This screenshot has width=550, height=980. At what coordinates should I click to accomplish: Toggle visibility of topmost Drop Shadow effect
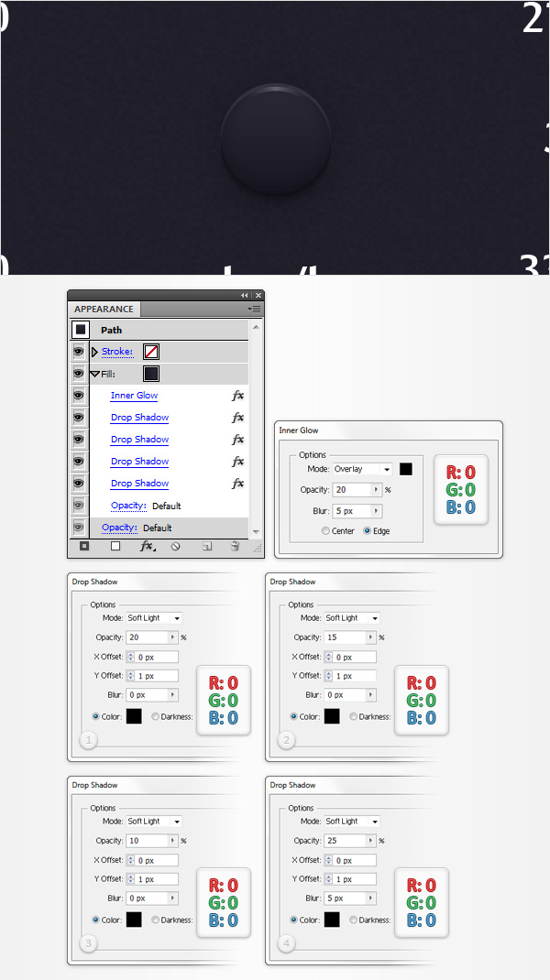[x=79, y=418]
